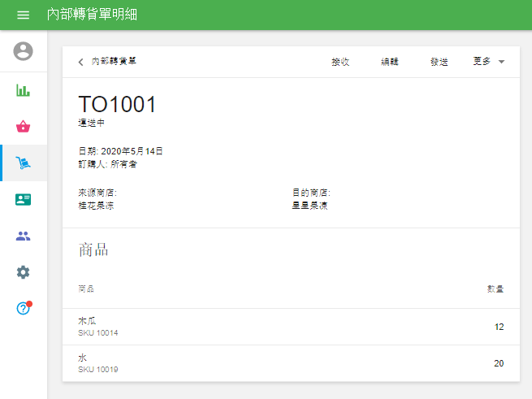
Task: Open the employees ID card icon
Action: point(24,200)
